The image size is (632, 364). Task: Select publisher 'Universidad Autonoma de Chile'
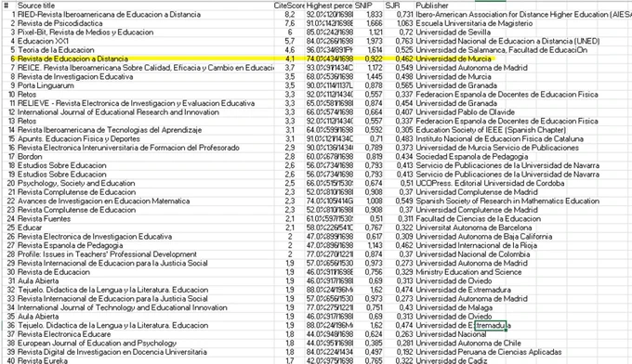pyautogui.click(x=468, y=343)
